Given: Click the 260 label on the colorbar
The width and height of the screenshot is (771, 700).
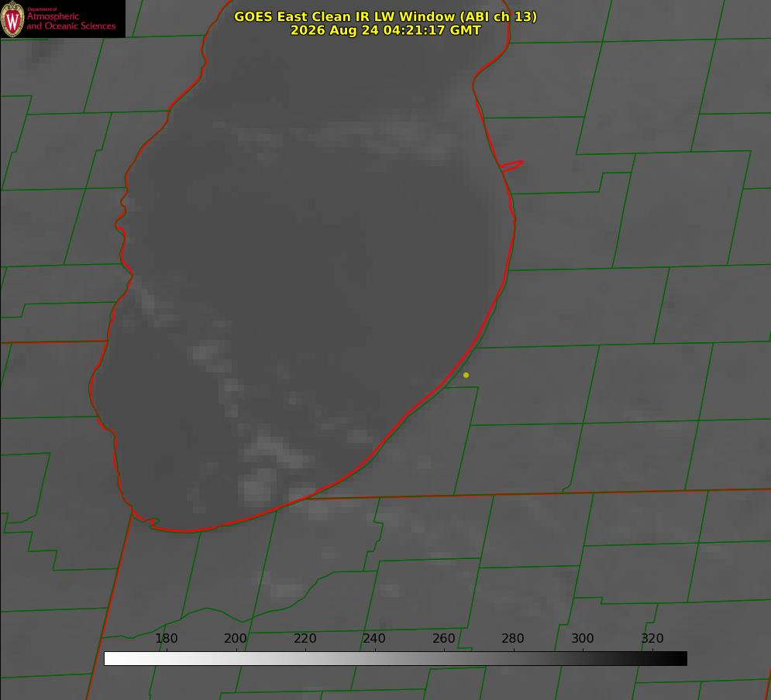Looking at the screenshot, I should (x=443, y=638).
